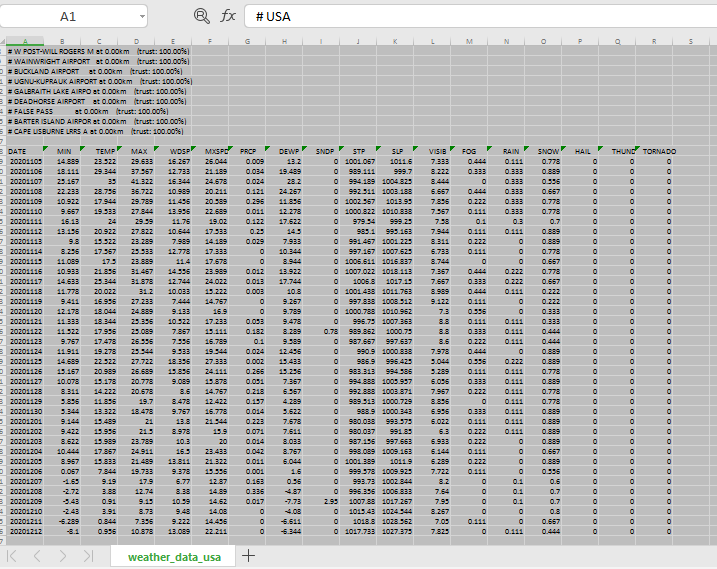717x569 pixels.
Task: Open the insert function fx icon
Action: coord(228,16)
